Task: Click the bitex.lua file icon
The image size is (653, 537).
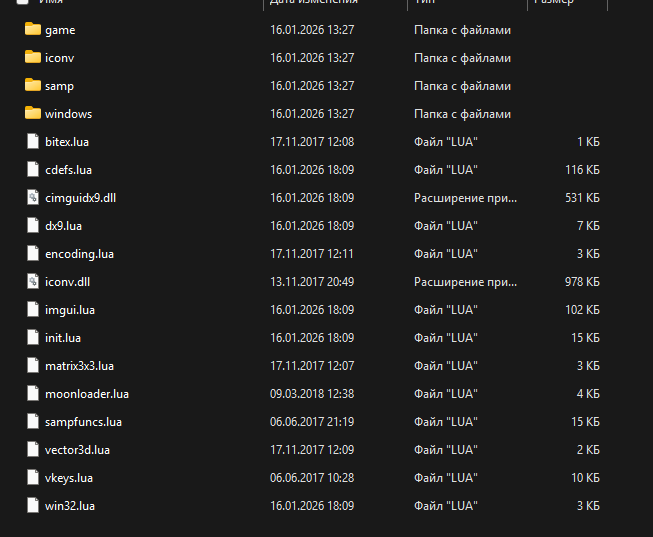Action: [x=33, y=142]
